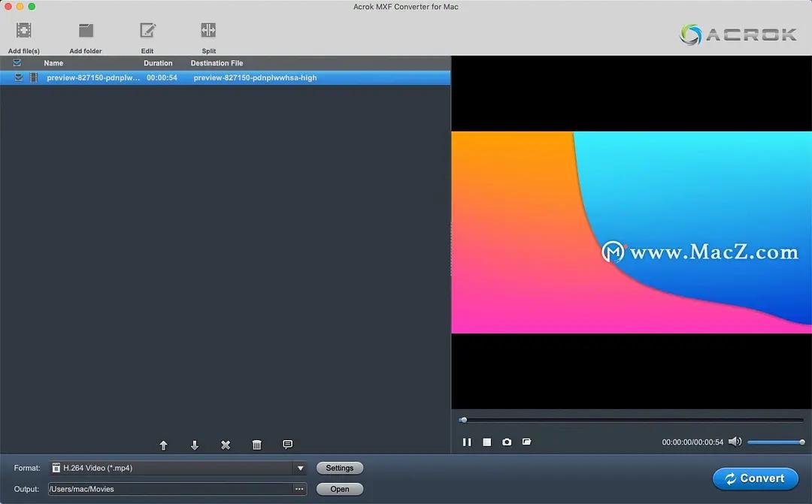The image size is (812, 504).
Task: Open the Edit tool
Action: click(147, 32)
